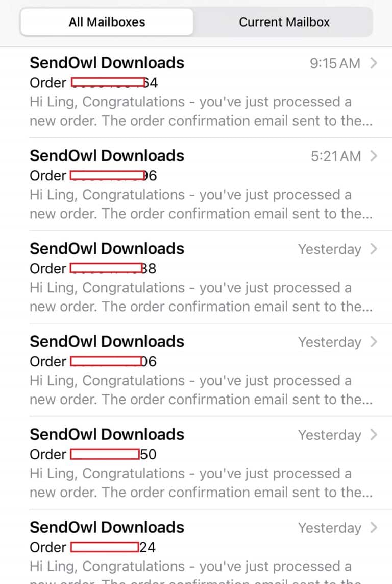Screen dimensions: 392x584
Task: Select the order subject ending in 96
Action: [93, 175]
